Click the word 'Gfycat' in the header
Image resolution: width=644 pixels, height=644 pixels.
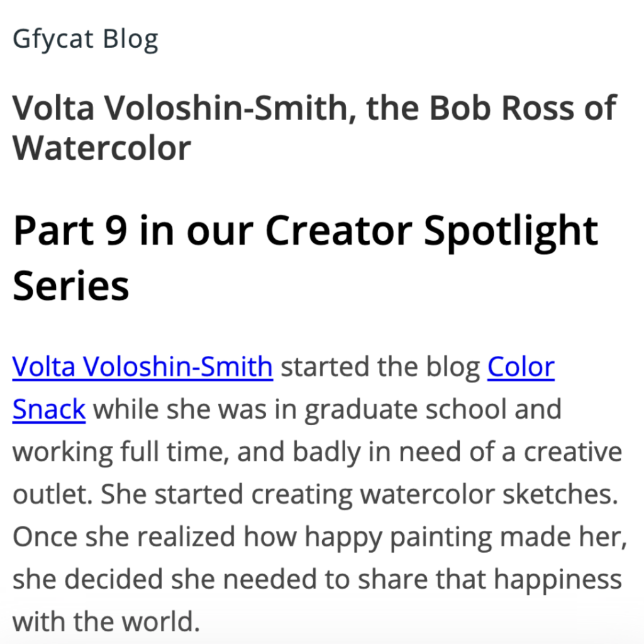(53, 40)
